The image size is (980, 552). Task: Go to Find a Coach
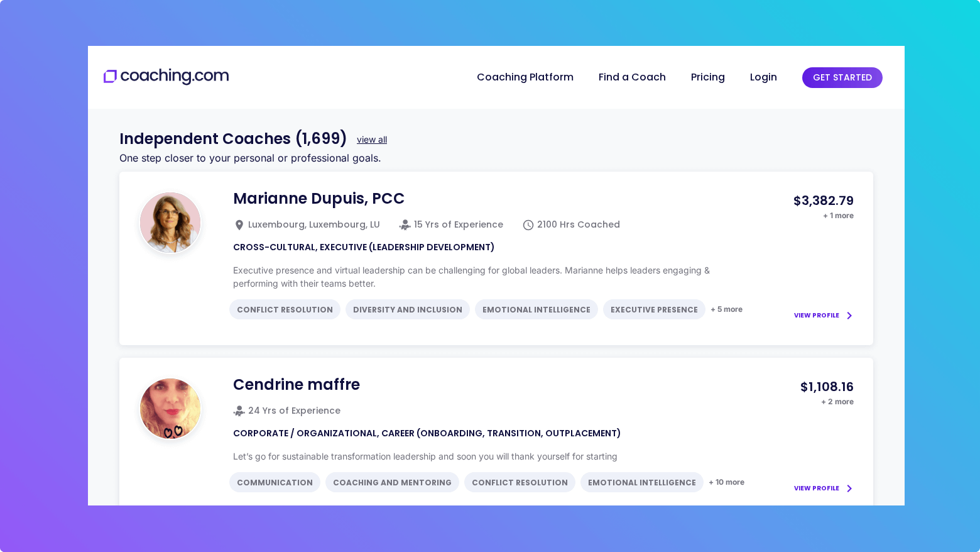(631, 77)
